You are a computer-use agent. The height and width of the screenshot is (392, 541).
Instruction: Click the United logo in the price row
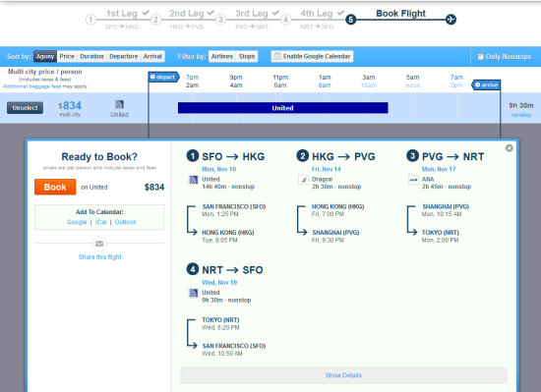[119, 104]
